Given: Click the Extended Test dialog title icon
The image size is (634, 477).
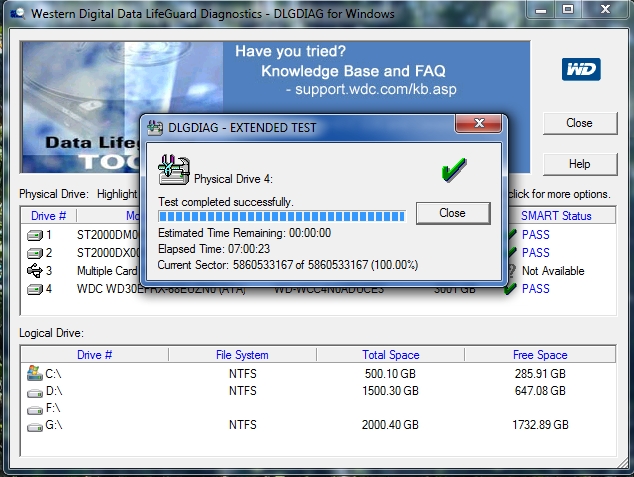Looking at the screenshot, I should (155, 128).
